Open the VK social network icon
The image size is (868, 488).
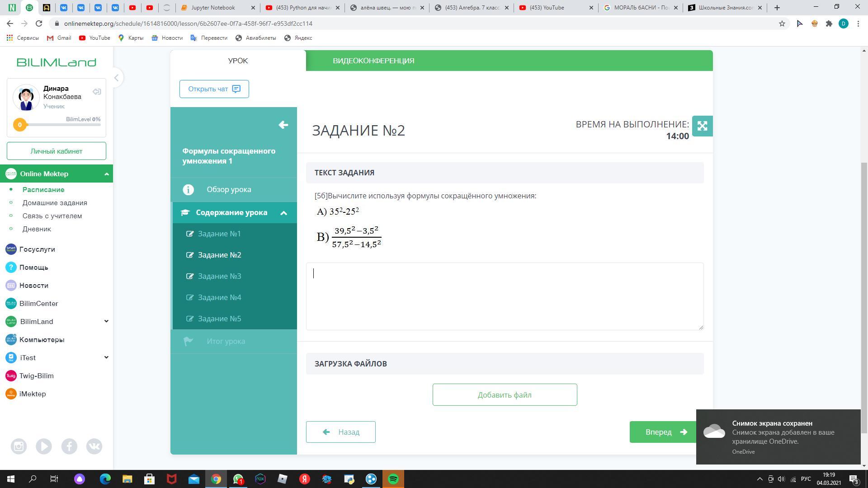point(94,446)
